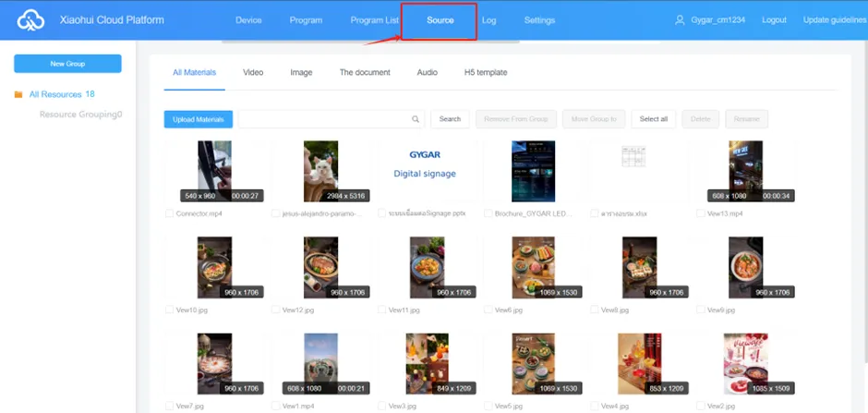Open the Program menu

point(306,20)
